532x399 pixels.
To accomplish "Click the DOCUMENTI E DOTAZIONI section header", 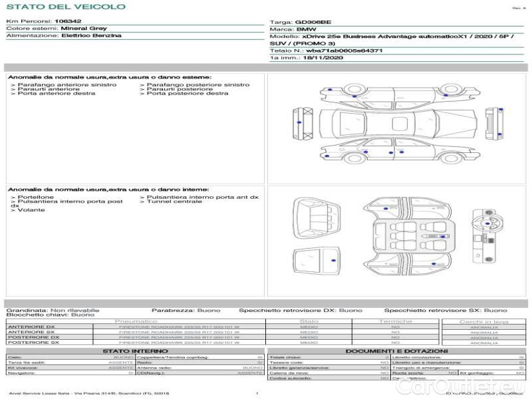I will [x=396, y=351].
